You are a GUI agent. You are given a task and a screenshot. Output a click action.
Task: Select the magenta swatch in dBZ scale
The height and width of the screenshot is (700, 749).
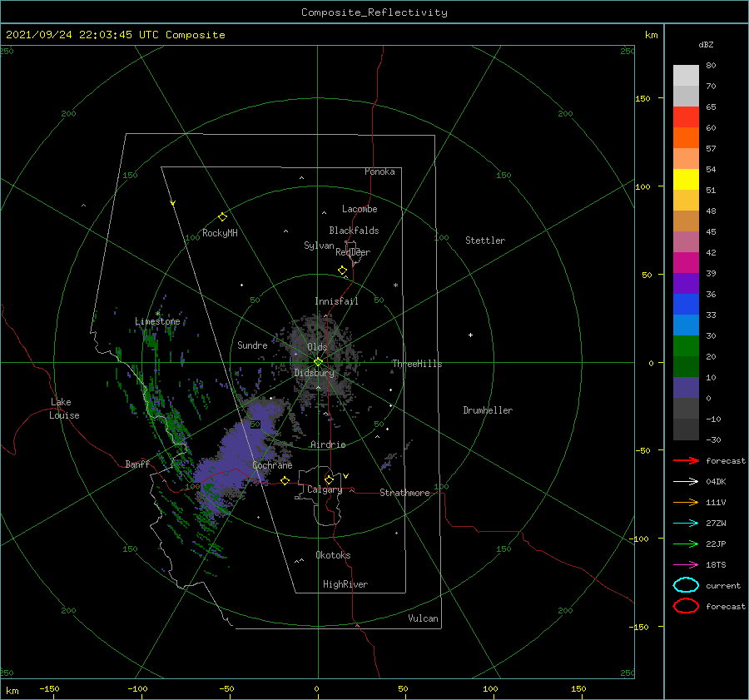[x=686, y=262]
